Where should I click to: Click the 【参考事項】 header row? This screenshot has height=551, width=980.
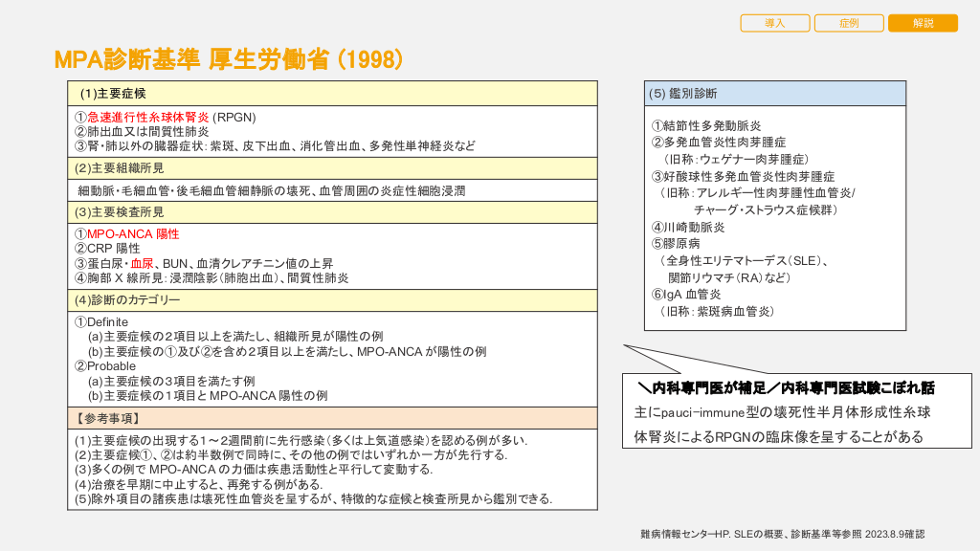(108, 418)
